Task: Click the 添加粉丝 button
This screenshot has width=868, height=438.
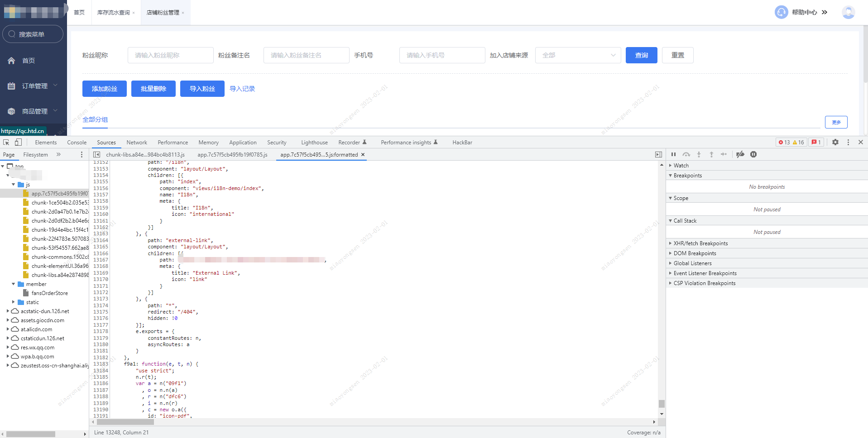Action: click(x=105, y=89)
